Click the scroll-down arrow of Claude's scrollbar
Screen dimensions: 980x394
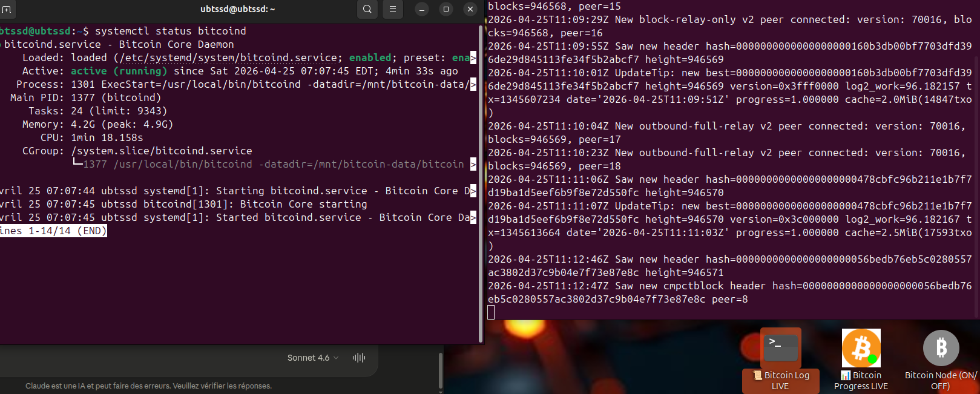click(x=441, y=390)
